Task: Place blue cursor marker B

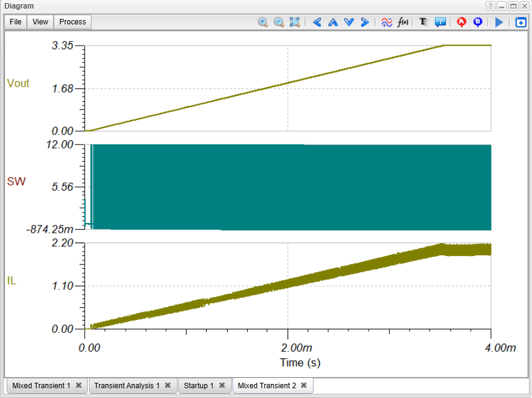Action: 478,22
